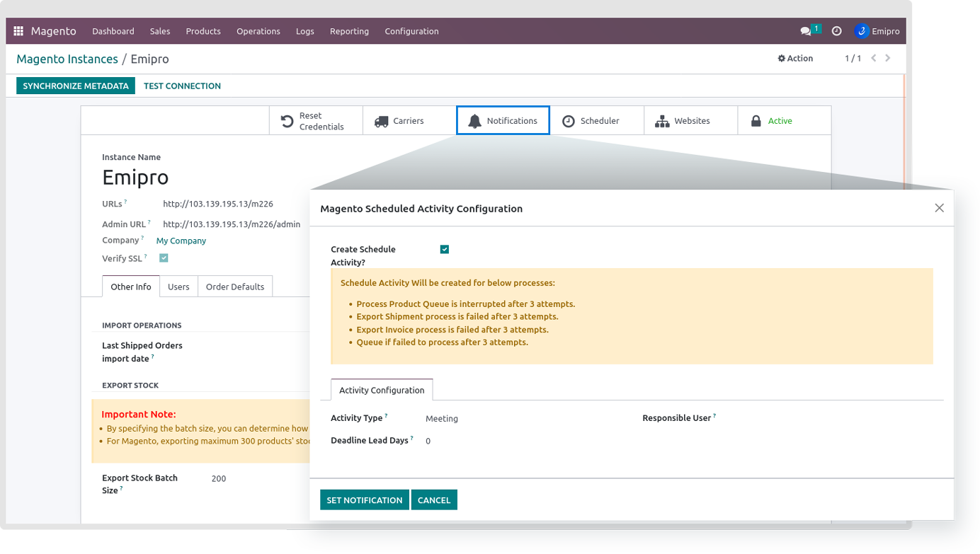Uncheck Create Schedule Activity checkbox

(445, 249)
